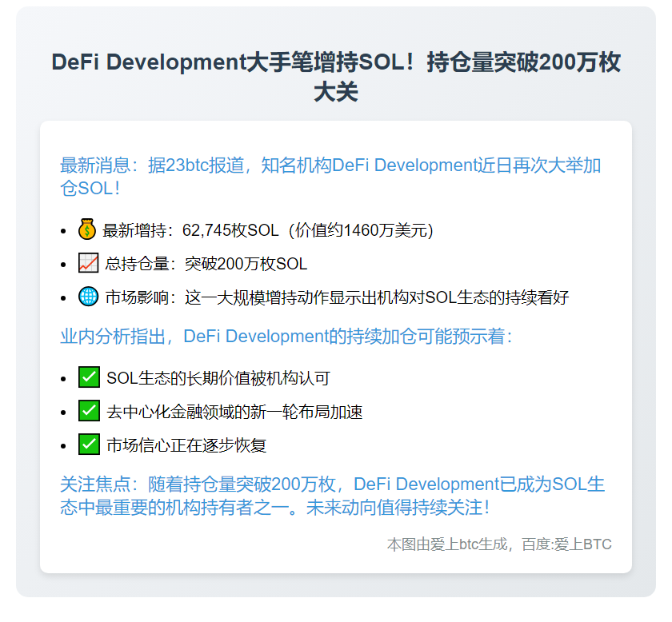Toggle checkmark beside SOL生态的长期价值被机构认可
672x622 pixels.
pos(88,377)
